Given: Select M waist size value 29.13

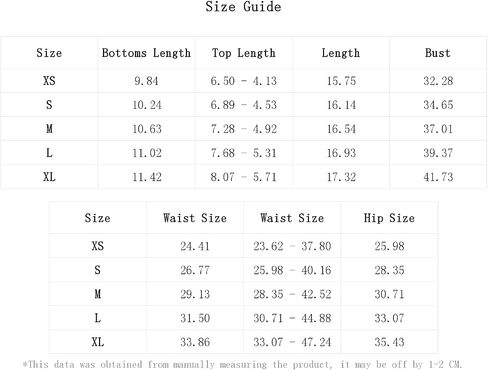Looking at the screenshot, I should (x=195, y=294).
